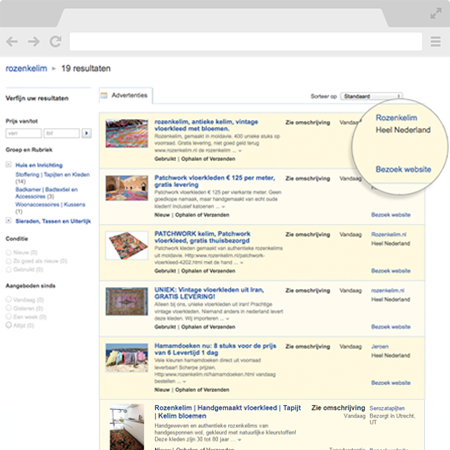Open title 'Hamamdoeken nu: 8 stuks'
Image resolution: width=450 pixels, height=450 pixels.
(x=215, y=349)
